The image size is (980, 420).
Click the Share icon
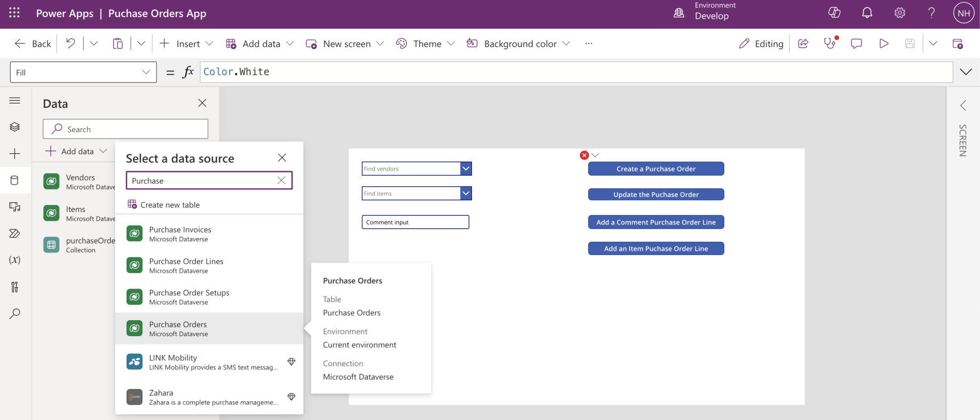803,44
